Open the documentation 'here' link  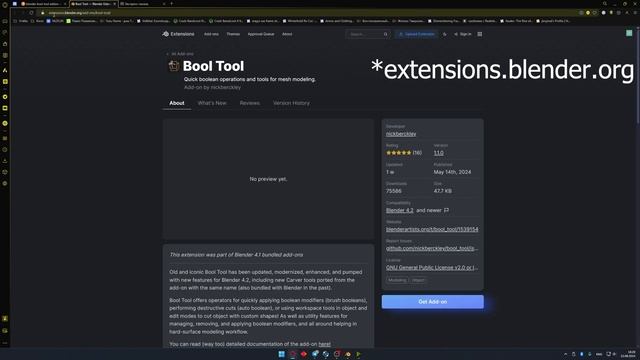point(324,344)
